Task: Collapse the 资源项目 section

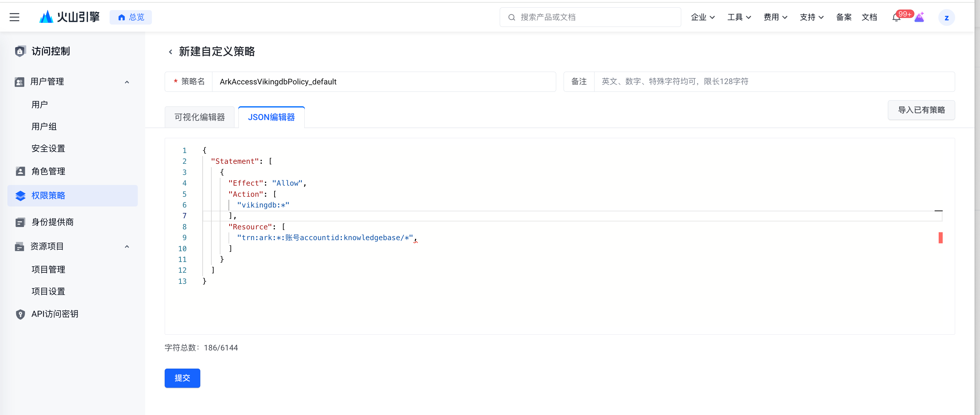Action: point(127,247)
